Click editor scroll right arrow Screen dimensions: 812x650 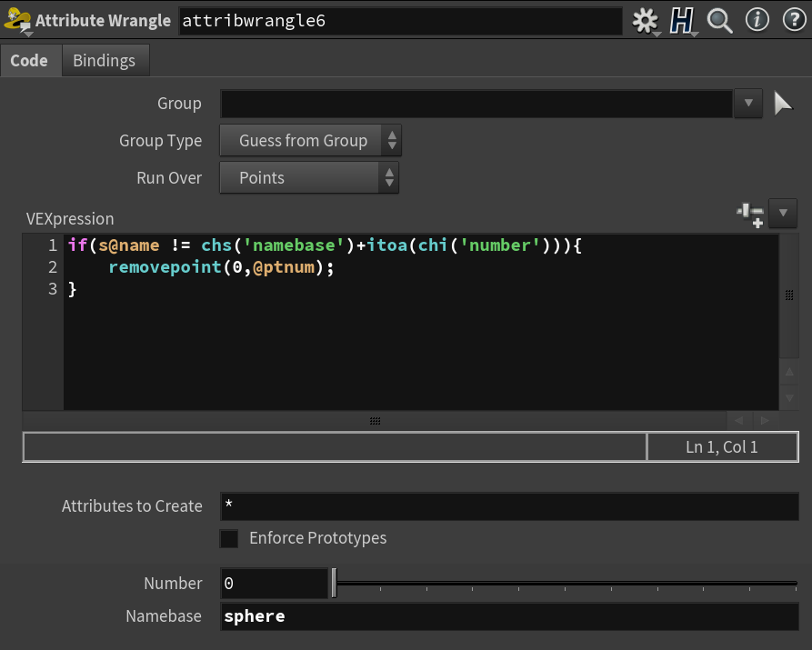[765, 421]
